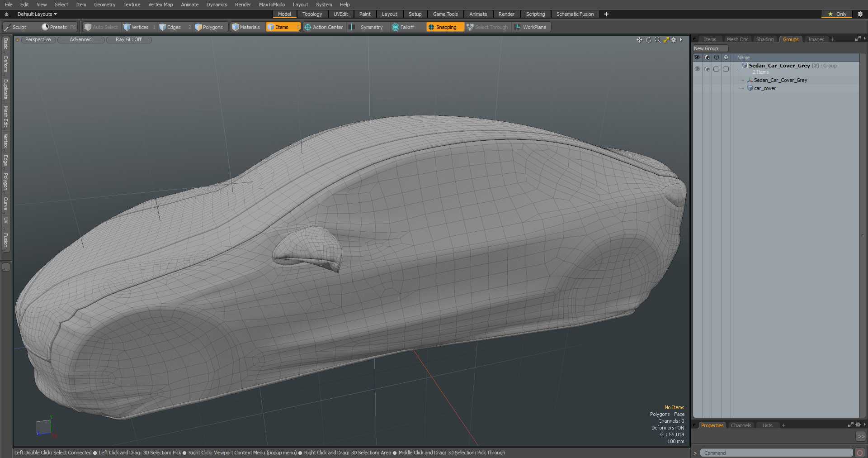Click the car_cover mesh item icon
Image resolution: width=868 pixels, height=458 pixels.
coord(750,88)
